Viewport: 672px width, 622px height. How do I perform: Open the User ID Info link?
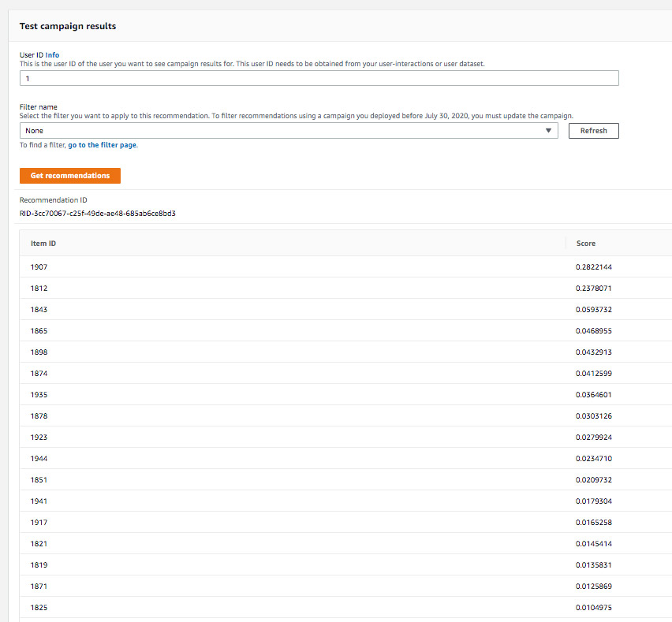pos(52,55)
